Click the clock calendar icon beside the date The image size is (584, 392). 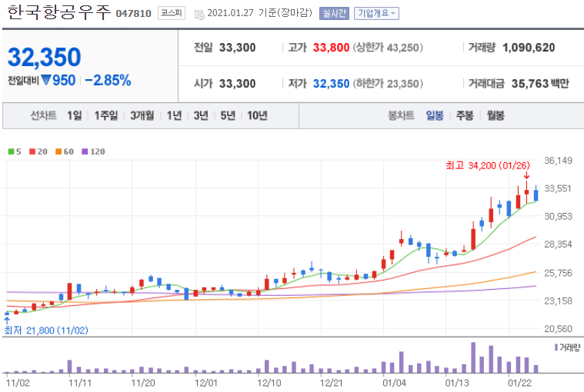click(x=199, y=15)
